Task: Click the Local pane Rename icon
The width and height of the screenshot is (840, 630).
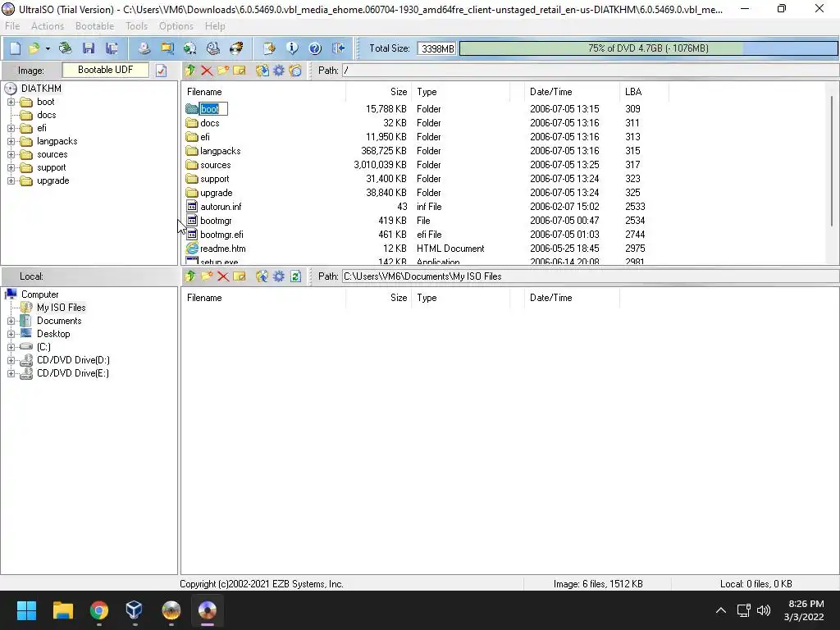Action: [240, 276]
